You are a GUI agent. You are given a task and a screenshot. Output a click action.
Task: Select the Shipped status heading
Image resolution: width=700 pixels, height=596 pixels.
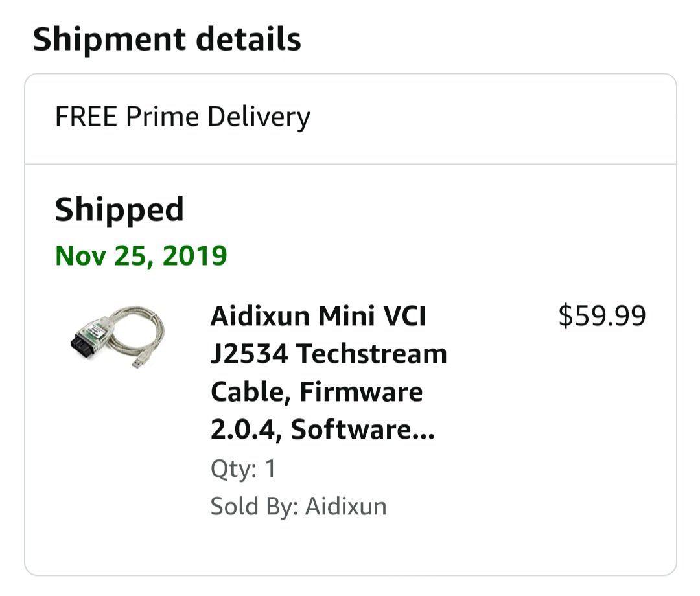120,210
